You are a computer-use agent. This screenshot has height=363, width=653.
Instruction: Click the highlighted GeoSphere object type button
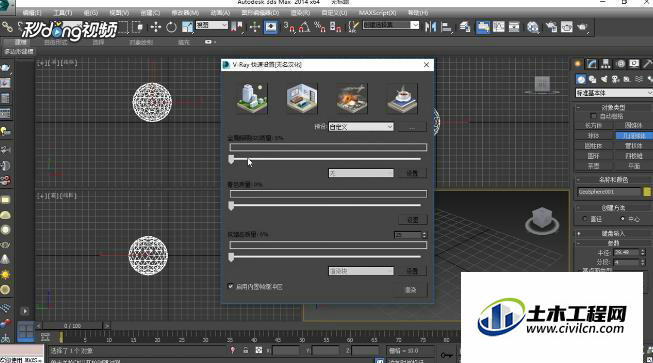pyautogui.click(x=634, y=136)
